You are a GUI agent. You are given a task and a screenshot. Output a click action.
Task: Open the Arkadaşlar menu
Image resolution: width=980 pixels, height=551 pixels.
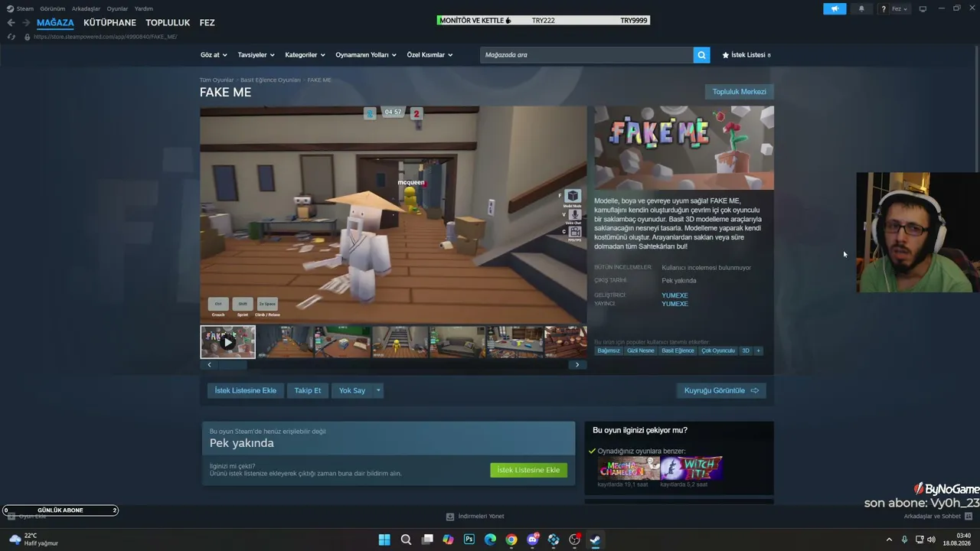tap(86, 8)
